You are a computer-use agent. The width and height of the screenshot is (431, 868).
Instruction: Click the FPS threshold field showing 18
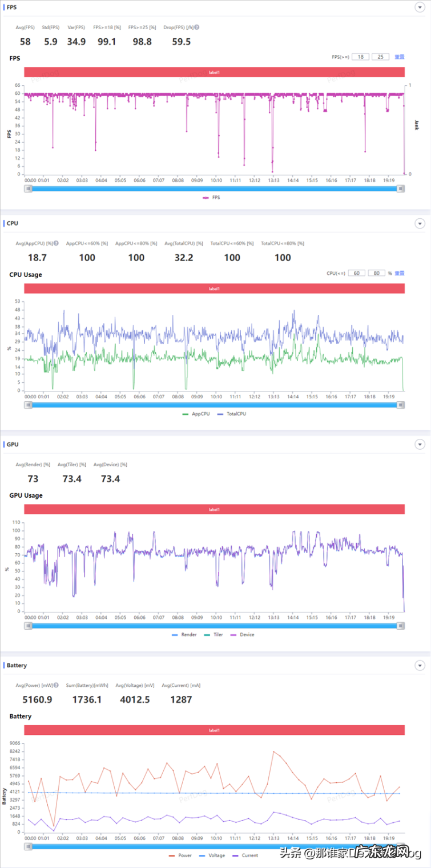(360, 57)
